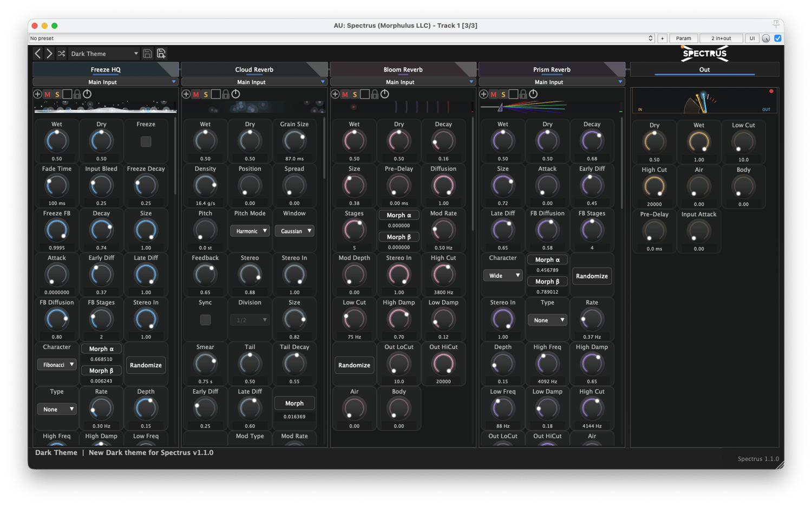Click the save preset floppy icon
This screenshot has width=812, height=506.
point(147,53)
